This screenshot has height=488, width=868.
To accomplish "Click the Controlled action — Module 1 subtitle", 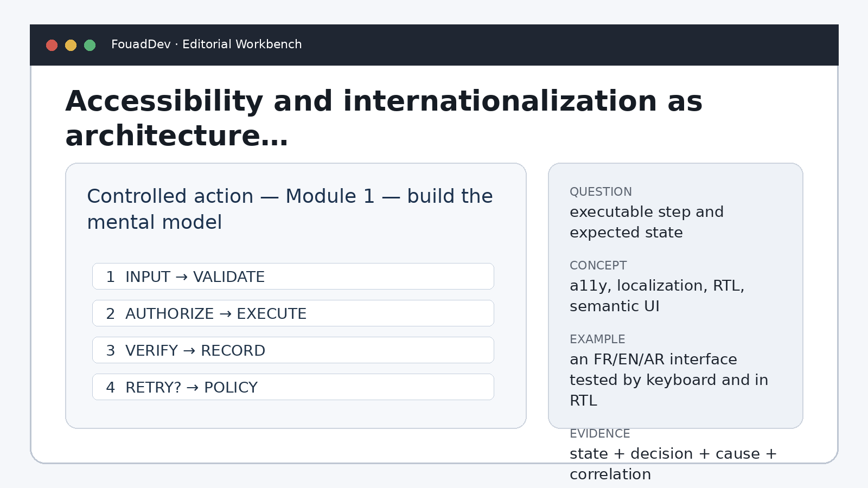I will pos(290,209).
